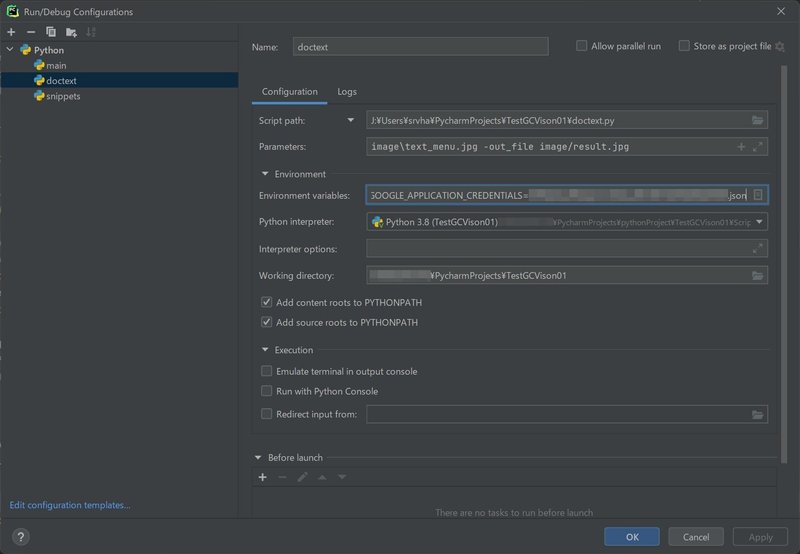Sort configurations alphabetically

[91, 32]
